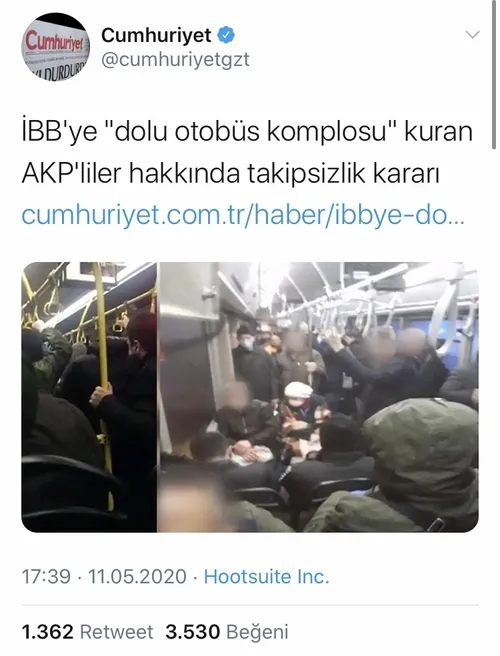Image resolution: width=500 pixels, height=656 pixels.
Task: Click the 11.05.2020 date
Action: pos(137,577)
